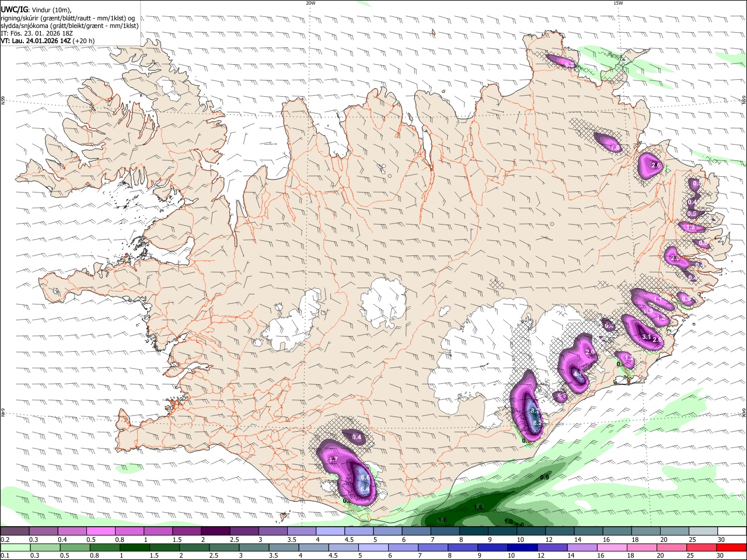747x560 pixels.
Task: Click the 'rigning/skúrir' legend description line
Action: [68, 18]
